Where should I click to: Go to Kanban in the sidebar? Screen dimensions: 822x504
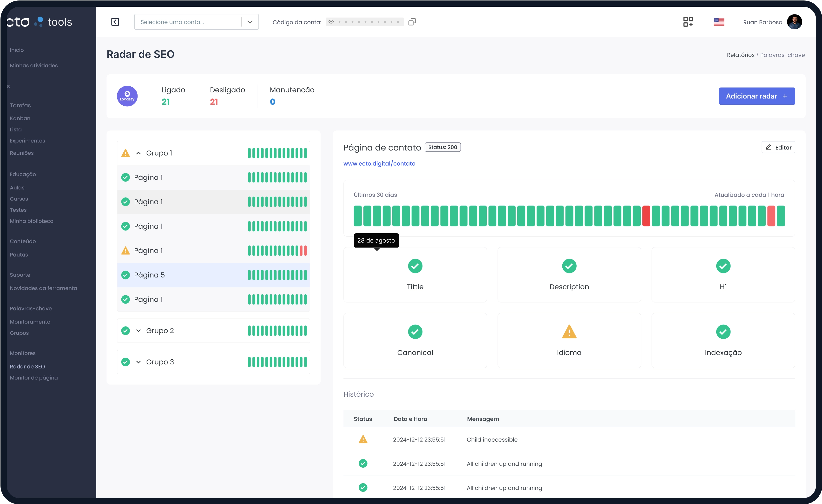pos(20,118)
